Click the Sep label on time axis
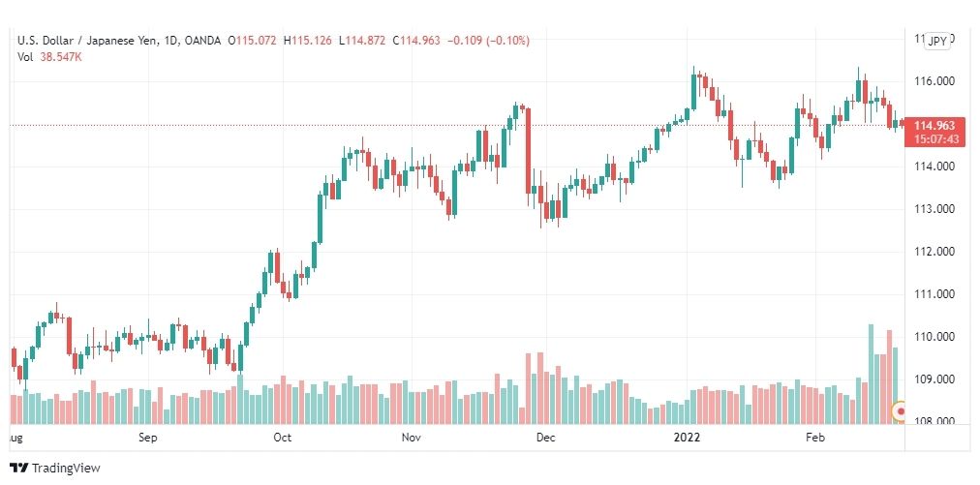 tap(148, 438)
